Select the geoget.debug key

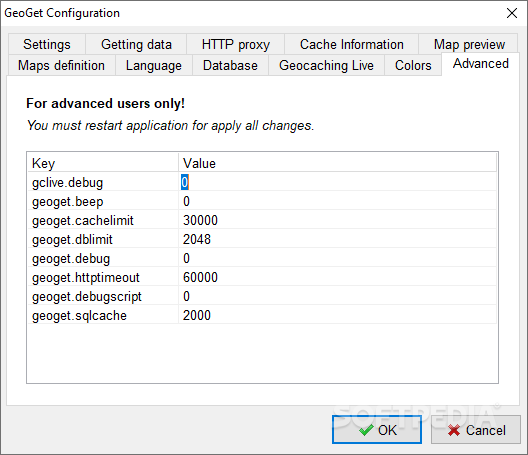coord(71,259)
